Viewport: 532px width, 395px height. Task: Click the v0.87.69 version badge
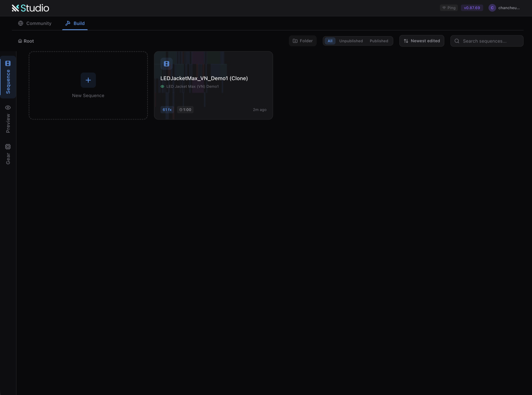pos(472,8)
